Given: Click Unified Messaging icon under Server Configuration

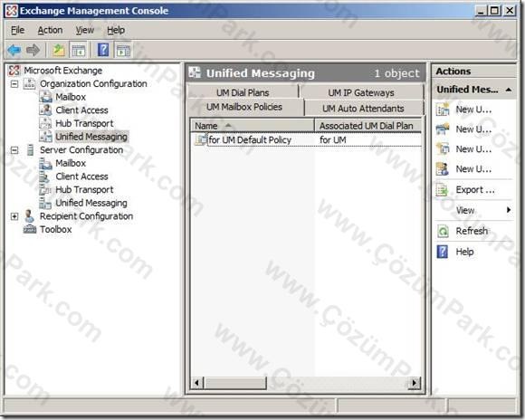Looking at the screenshot, I should tap(45, 203).
